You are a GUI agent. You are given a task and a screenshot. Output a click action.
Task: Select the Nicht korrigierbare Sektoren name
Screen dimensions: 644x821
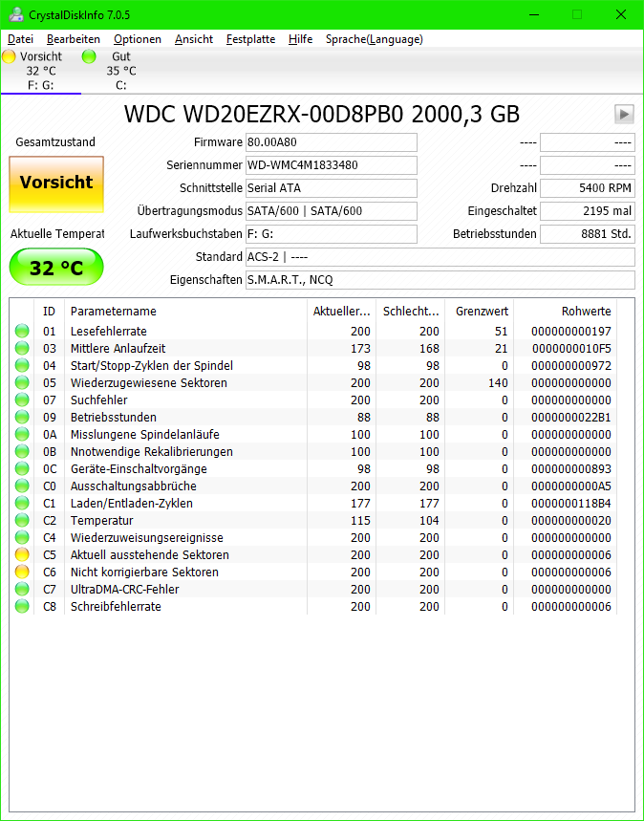click(x=144, y=573)
